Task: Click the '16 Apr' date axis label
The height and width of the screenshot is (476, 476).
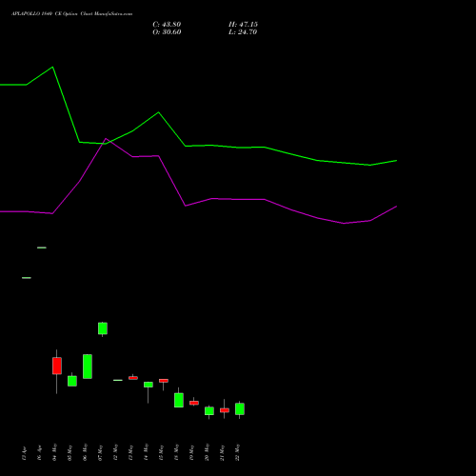Action: [x=39, y=453]
